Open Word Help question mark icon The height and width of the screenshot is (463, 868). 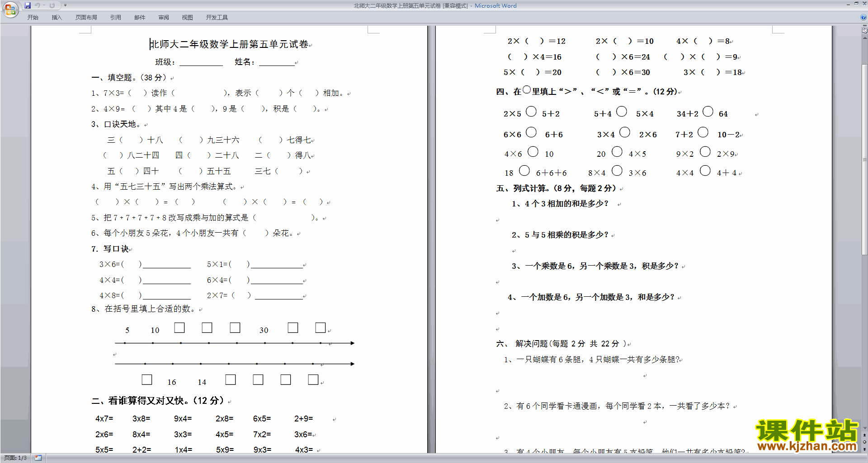863,17
